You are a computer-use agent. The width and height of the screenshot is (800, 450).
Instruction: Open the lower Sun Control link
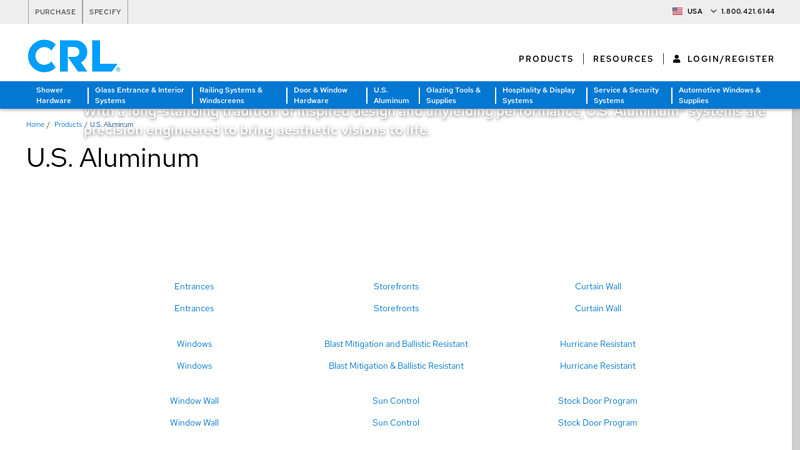[396, 423]
